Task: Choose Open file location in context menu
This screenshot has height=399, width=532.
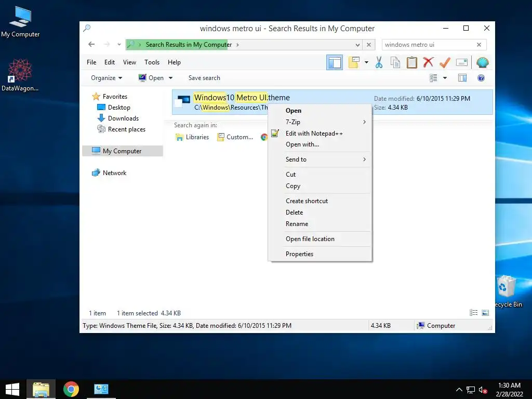Action: [x=320, y=239]
